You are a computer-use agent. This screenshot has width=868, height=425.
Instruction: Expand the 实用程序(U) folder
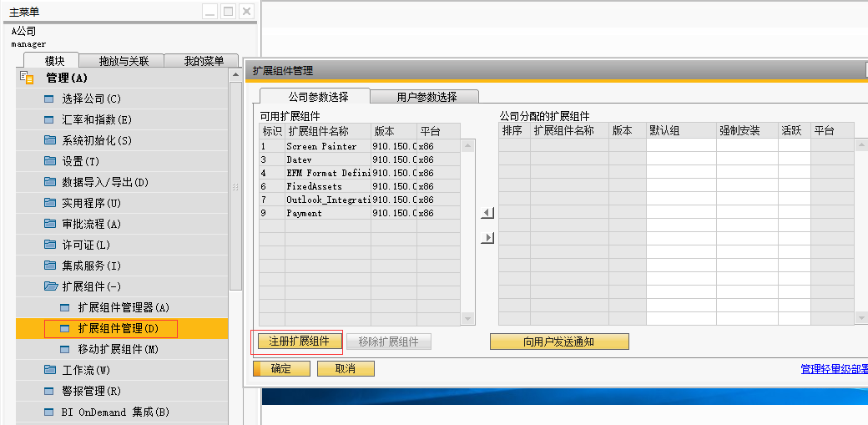click(122, 203)
